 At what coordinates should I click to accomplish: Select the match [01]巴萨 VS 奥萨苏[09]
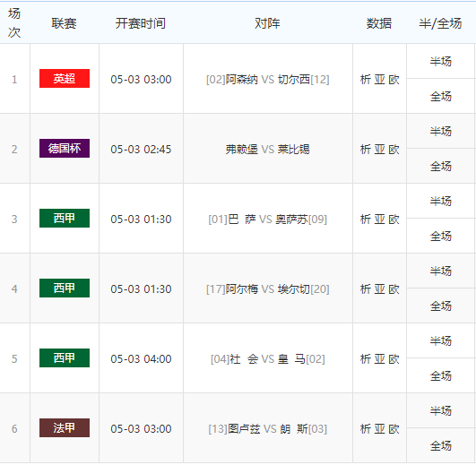[268, 220]
